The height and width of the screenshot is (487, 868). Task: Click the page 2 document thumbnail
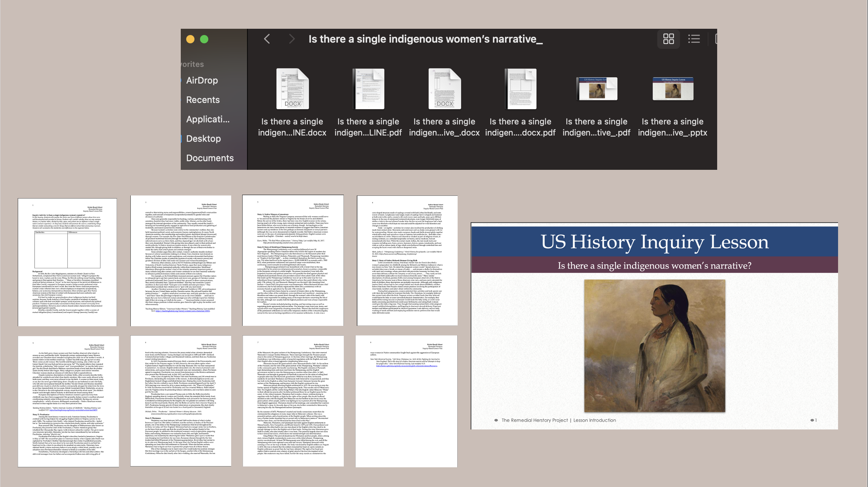[x=181, y=260]
